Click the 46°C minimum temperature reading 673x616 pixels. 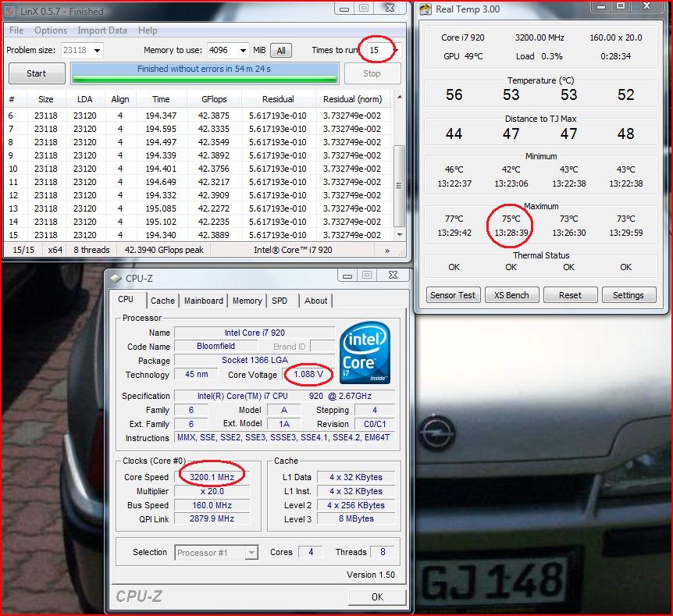point(454,169)
